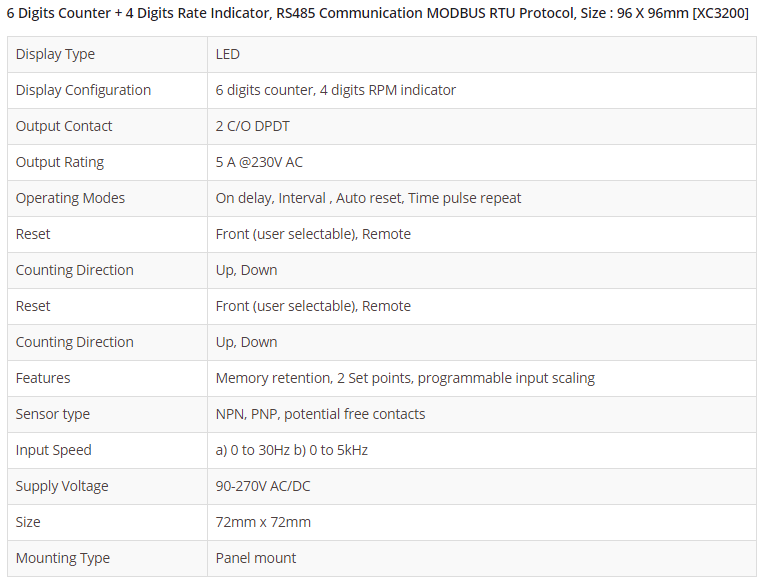Click the "NPN, PNP, potential free contacts" value
Image resolution: width=764 pixels, height=583 pixels.
click(x=320, y=414)
